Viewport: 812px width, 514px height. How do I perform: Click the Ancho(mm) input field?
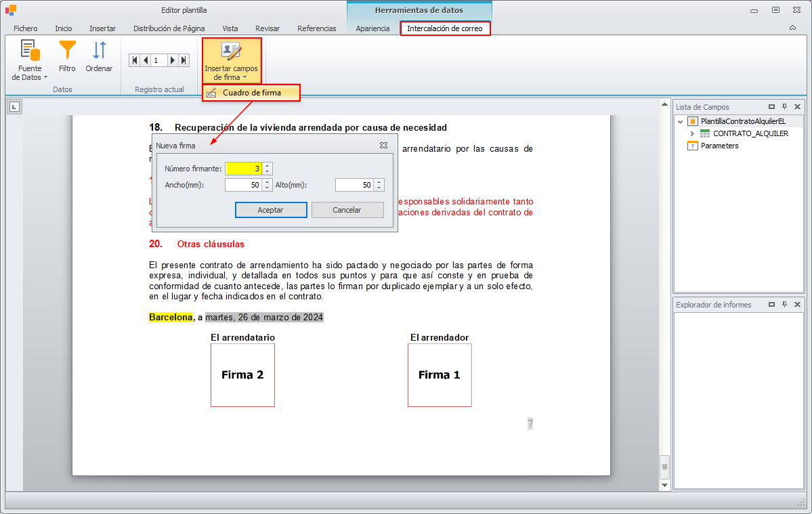click(x=244, y=185)
